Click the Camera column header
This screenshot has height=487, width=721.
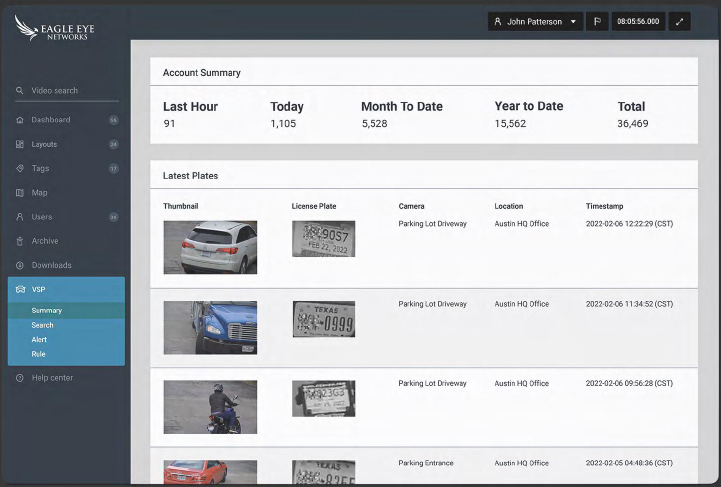[x=412, y=206]
